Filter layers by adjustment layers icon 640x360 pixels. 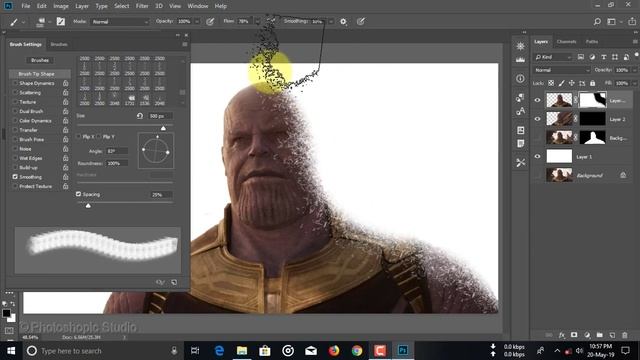pyautogui.click(x=592, y=57)
